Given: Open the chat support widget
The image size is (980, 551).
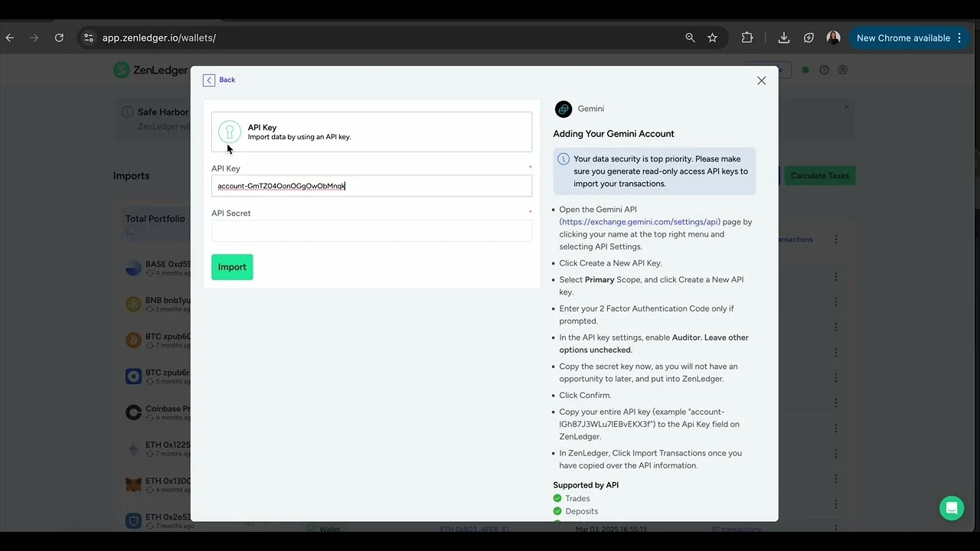Looking at the screenshot, I should (952, 508).
